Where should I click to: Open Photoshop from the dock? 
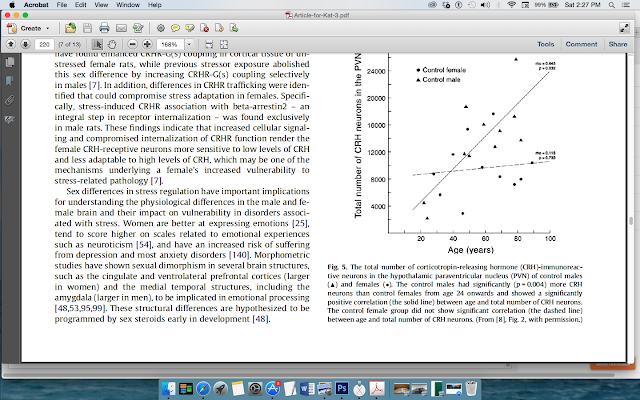point(342,389)
